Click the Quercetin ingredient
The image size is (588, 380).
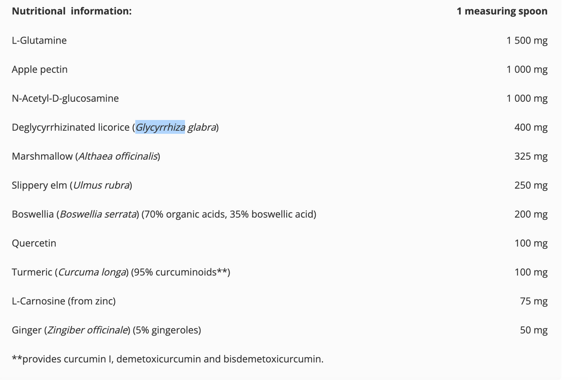point(34,243)
